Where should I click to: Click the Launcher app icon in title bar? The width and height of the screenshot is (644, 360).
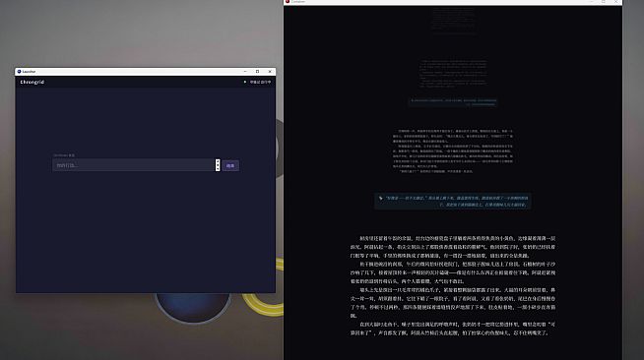pyautogui.click(x=19, y=72)
